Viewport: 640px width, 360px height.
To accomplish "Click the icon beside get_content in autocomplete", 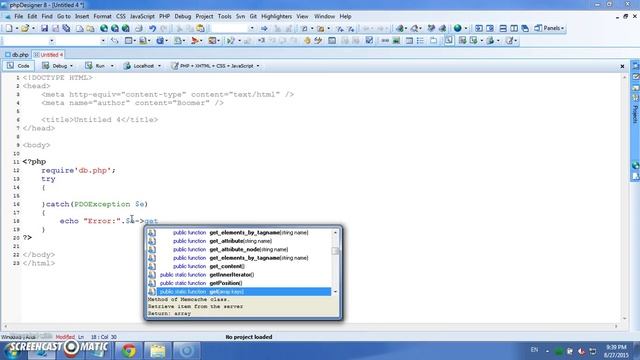I will pos(151,266).
